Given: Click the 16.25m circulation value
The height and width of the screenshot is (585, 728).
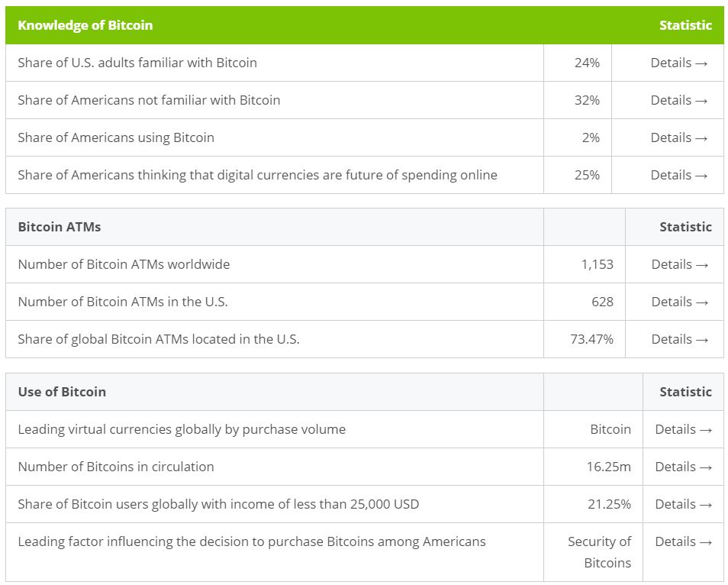Looking at the screenshot, I should (608, 467).
